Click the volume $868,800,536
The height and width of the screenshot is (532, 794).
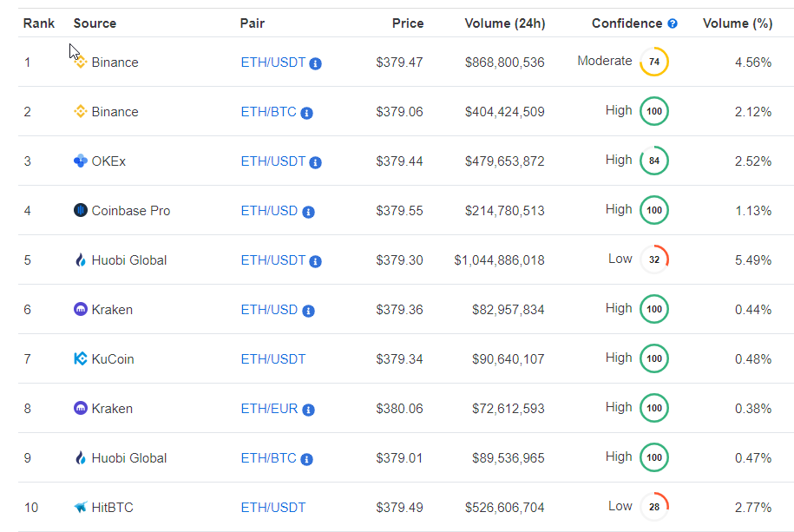505,62
